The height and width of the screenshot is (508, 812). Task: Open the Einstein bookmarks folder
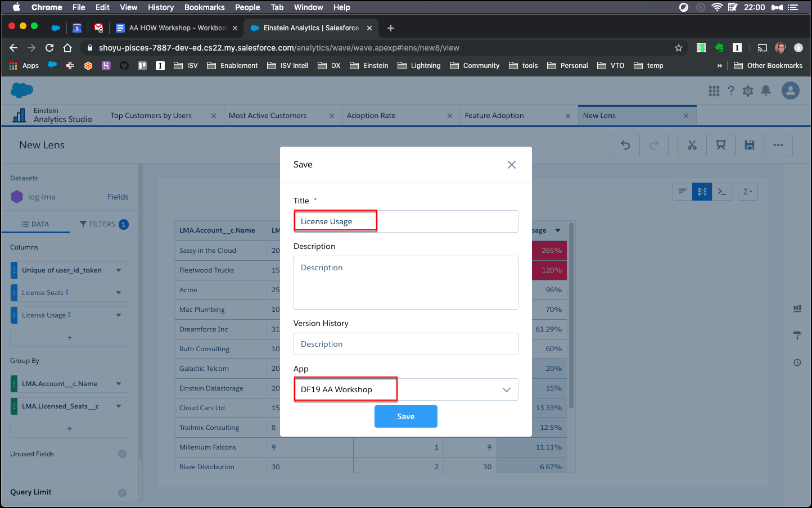coord(369,66)
